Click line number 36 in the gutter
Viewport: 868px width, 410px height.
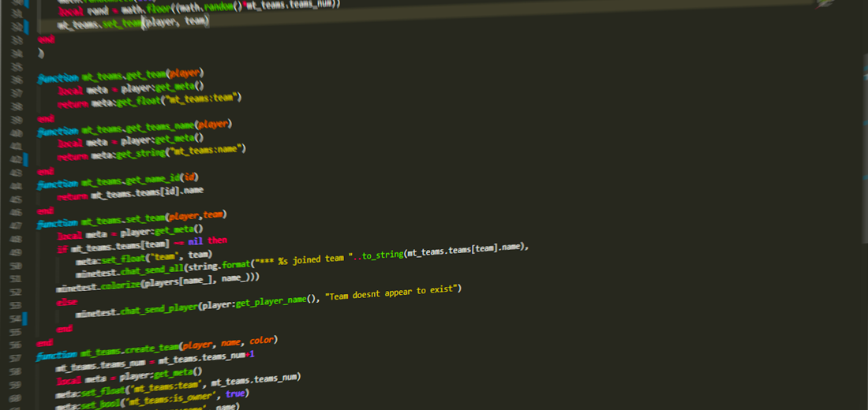click(x=15, y=79)
